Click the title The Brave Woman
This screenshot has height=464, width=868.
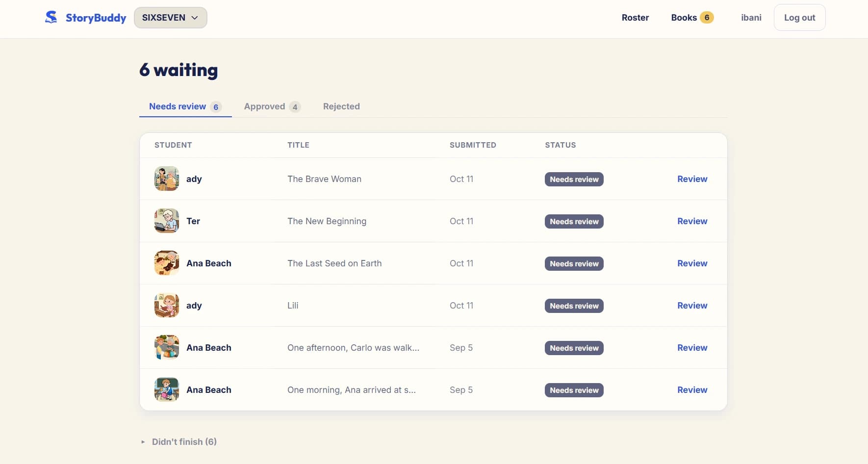324,179
